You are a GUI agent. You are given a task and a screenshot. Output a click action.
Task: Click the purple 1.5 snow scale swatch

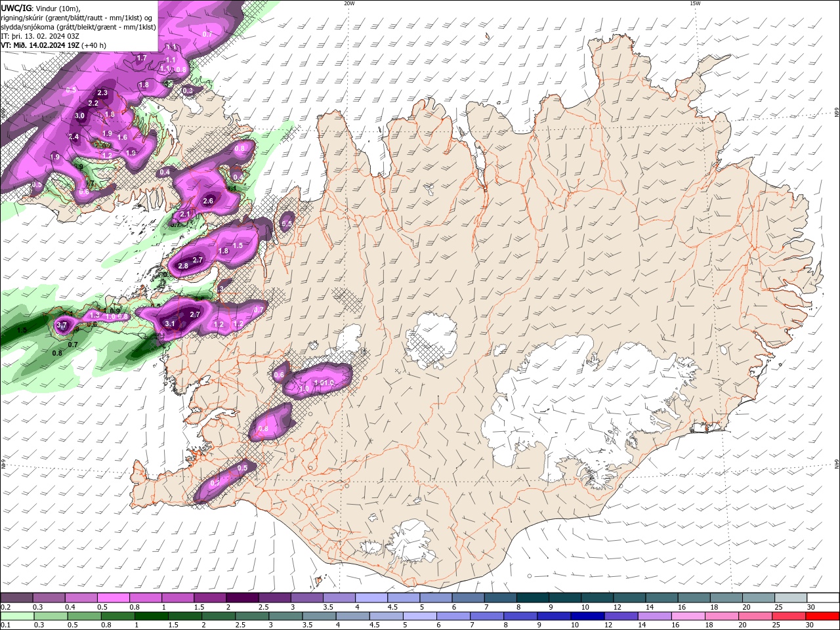coord(210,598)
